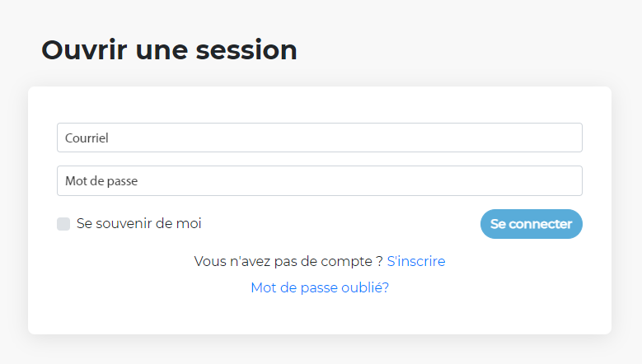Submit the login with the blue rounded button

(x=531, y=224)
